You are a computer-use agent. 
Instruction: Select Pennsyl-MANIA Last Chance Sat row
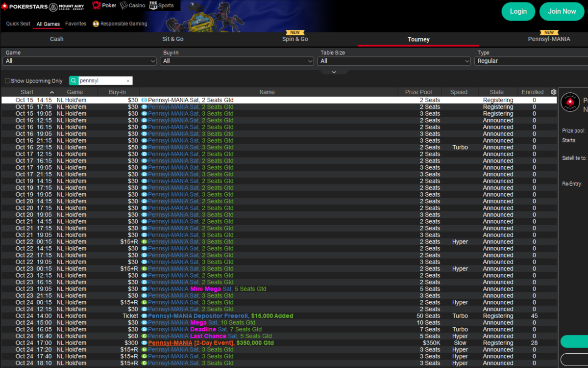tap(279, 336)
